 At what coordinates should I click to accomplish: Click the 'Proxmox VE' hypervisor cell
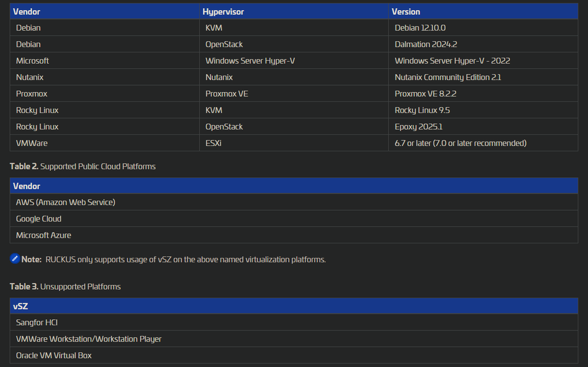[293, 94]
